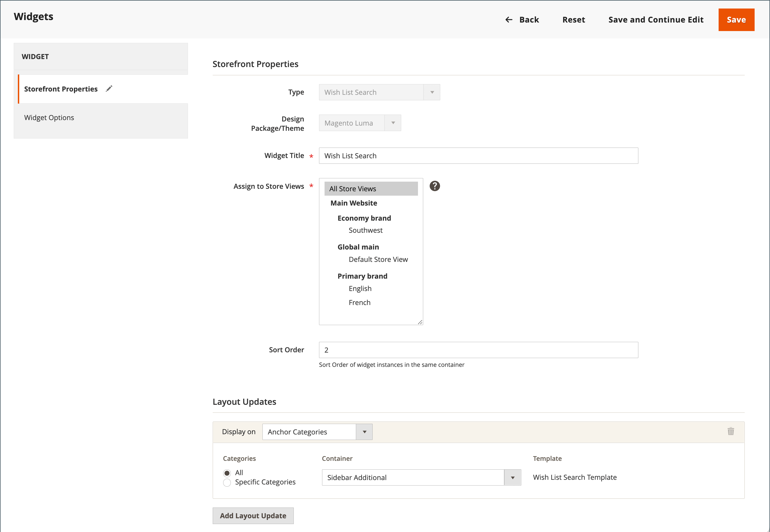Click the back arrow icon
770x532 pixels.
[509, 20]
